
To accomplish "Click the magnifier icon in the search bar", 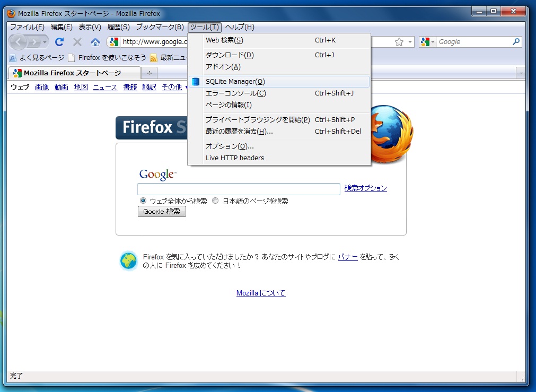I will [x=516, y=41].
